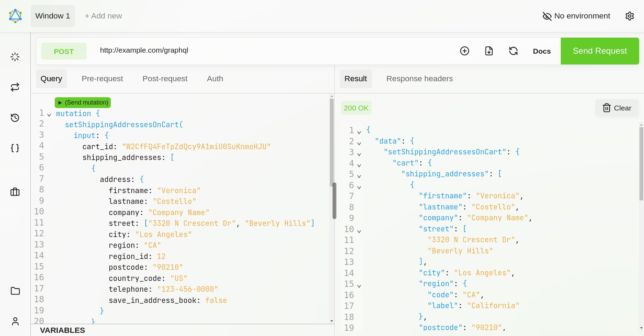Click the settings gear icon
Viewport: 644px width, 336px height.
click(x=629, y=16)
